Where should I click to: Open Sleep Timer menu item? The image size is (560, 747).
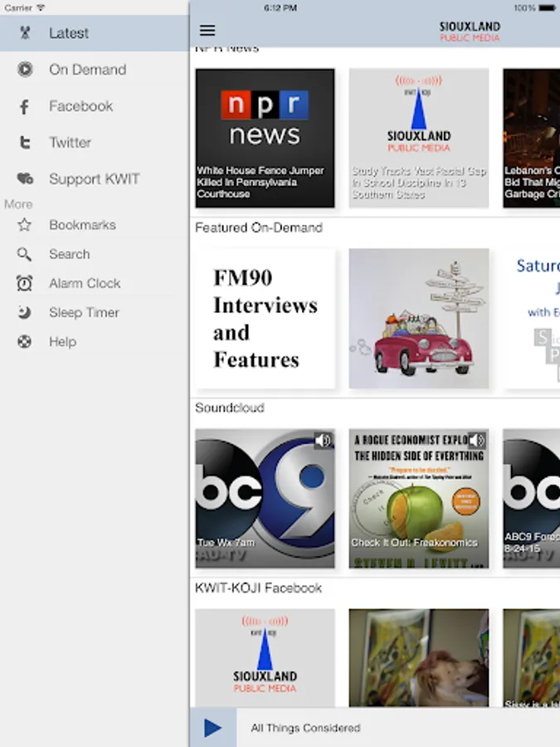point(95,313)
